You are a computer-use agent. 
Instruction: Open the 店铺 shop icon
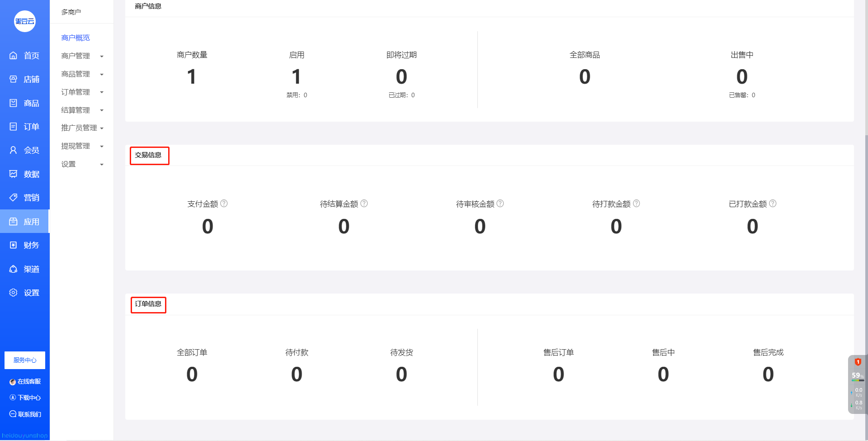pyautogui.click(x=13, y=79)
